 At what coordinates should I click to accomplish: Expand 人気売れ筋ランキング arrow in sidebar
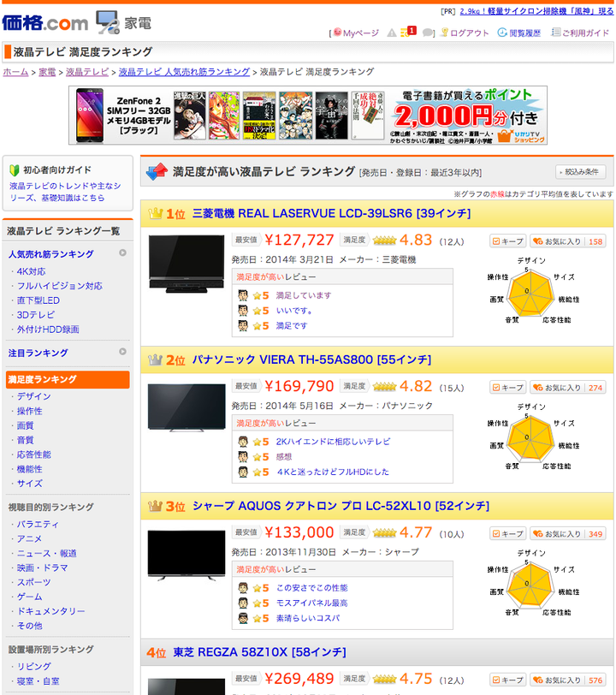coord(122,252)
